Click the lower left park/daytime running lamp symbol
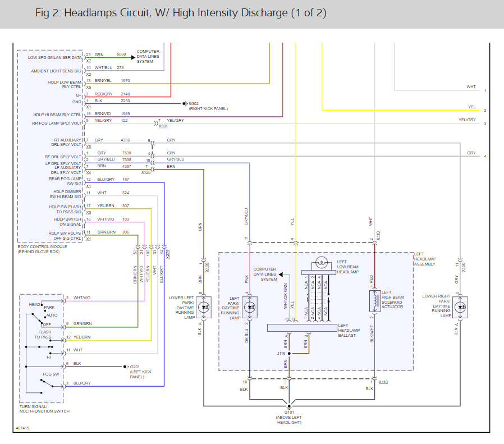The height and width of the screenshot is (444, 504). coord(204,308)
